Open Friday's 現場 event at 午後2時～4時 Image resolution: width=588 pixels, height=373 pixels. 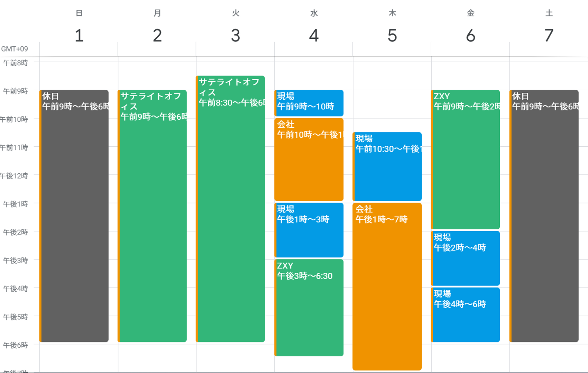465,258
